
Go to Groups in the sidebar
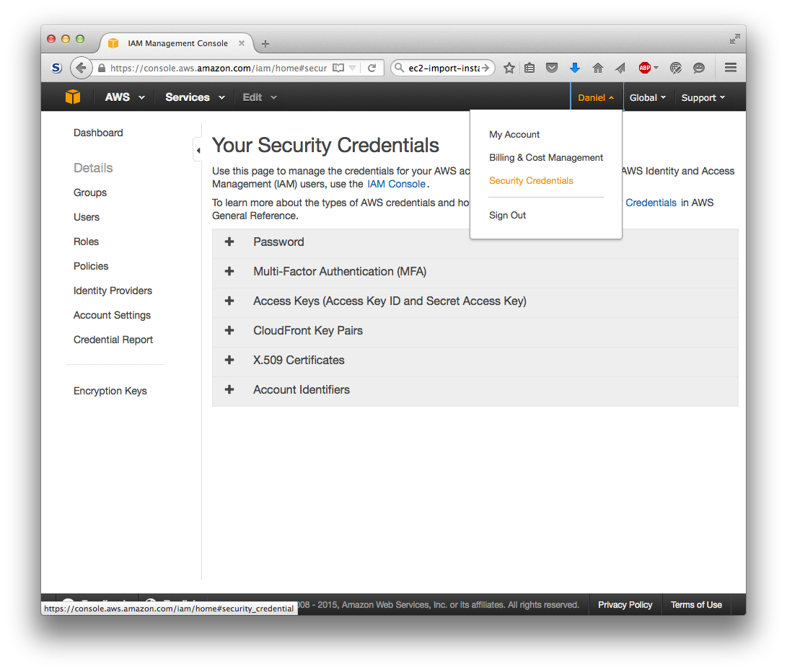(90, 193)
